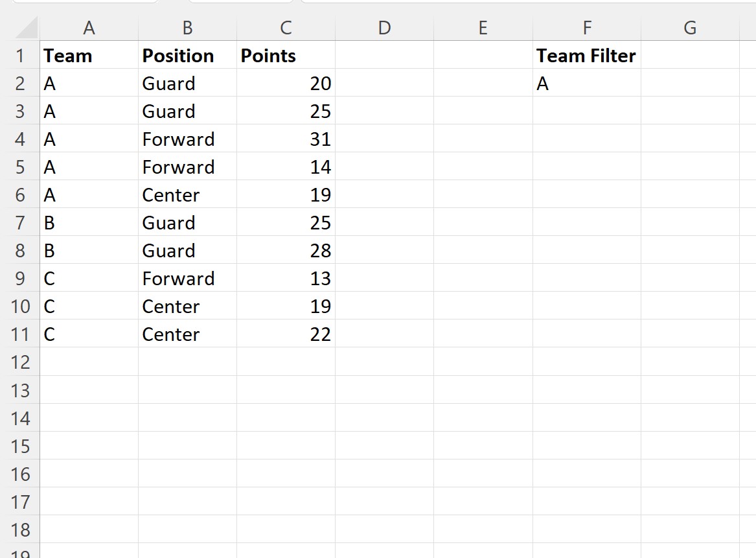Image resolution: width=756 pixels, height=558 pixels.
Task: Select the cell showing 22 points
Action: (286, 334)
